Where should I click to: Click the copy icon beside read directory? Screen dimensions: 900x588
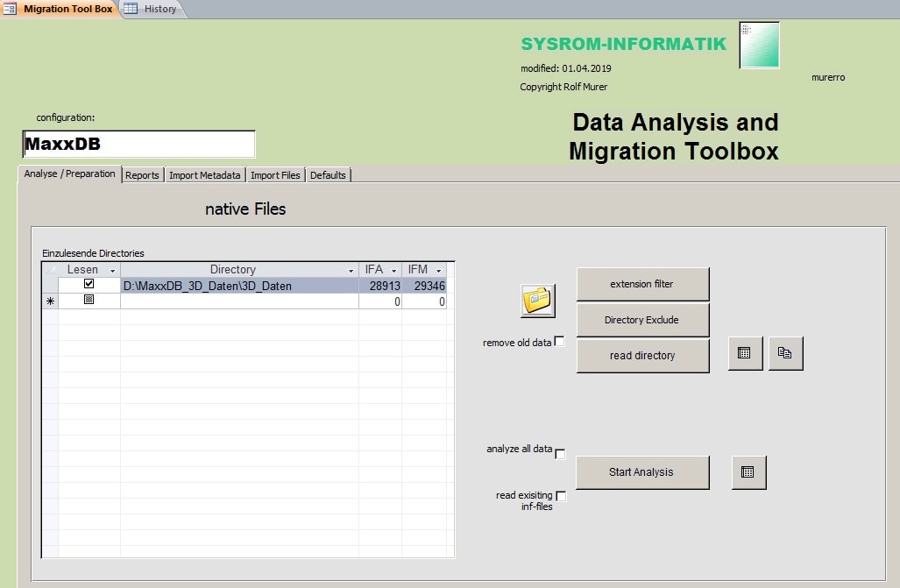pos(785,353)
